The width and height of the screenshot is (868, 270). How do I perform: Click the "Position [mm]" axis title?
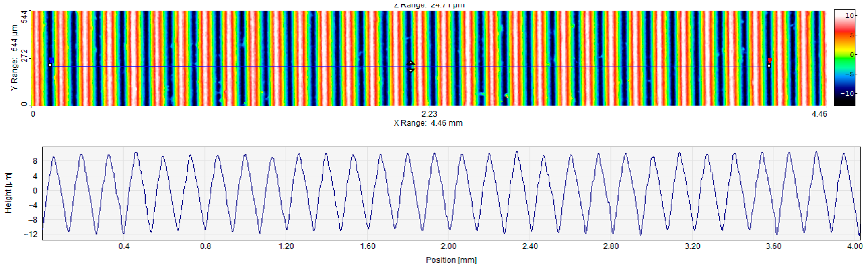[x=451, y=260]
